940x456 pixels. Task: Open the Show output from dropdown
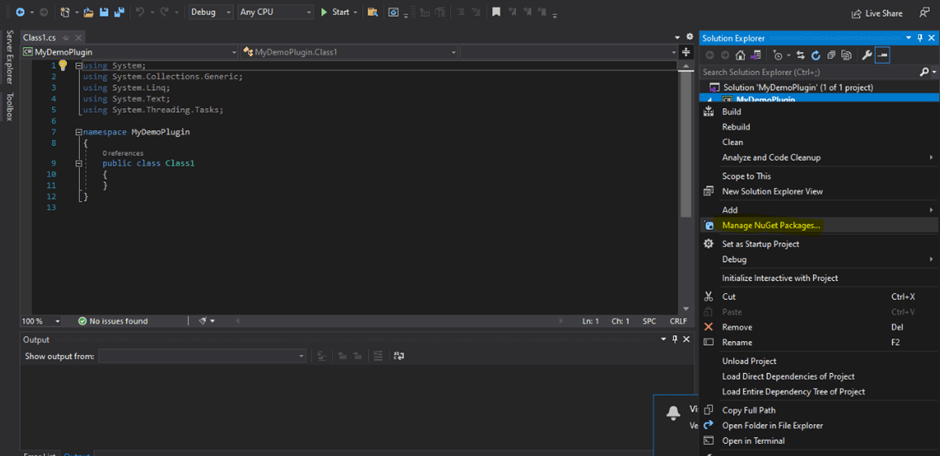pyautogui.click(x=203, y=356)
